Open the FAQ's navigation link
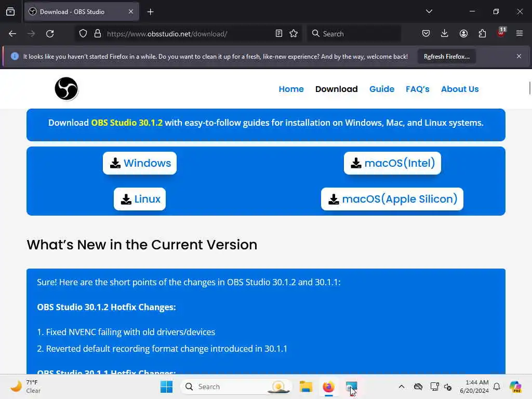 417,89
